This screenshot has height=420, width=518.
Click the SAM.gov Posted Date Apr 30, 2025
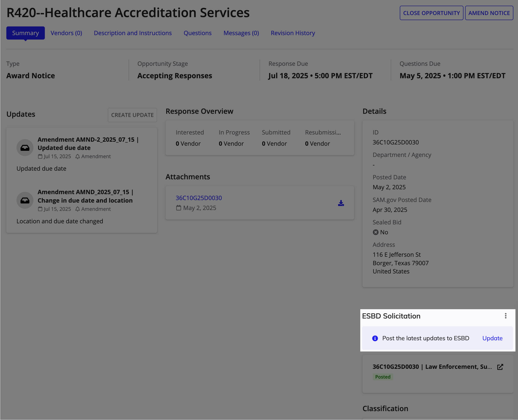click(390, 210)
